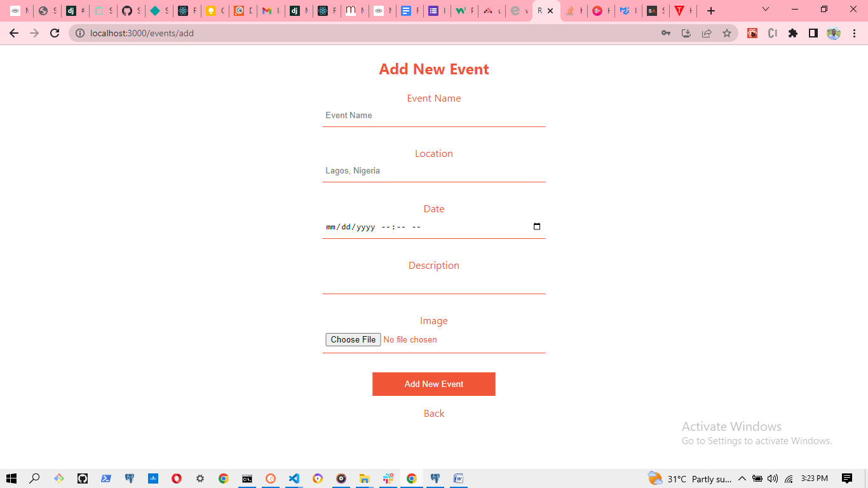Screen dimensions: 868x488
Task: Click the Back link below the form
Action: click(x=434, y=413)
